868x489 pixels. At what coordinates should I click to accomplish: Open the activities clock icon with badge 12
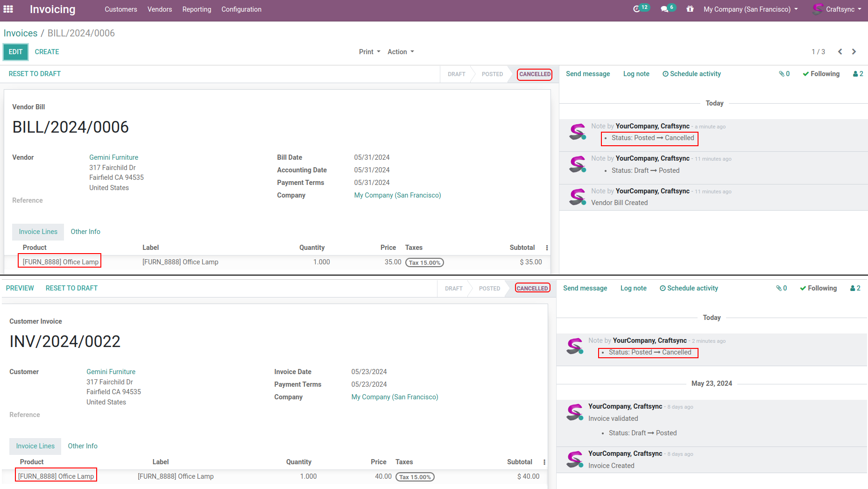[x=637, y=9]
